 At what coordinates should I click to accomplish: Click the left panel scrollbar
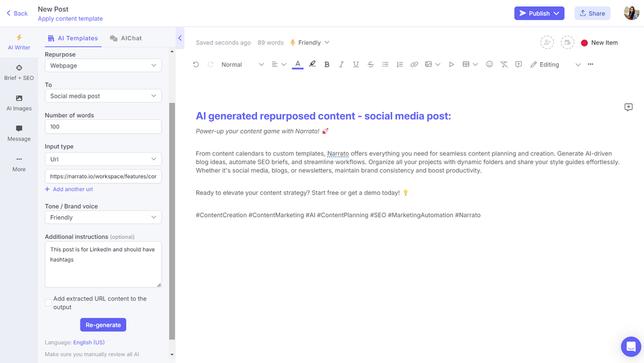point(172,221)
